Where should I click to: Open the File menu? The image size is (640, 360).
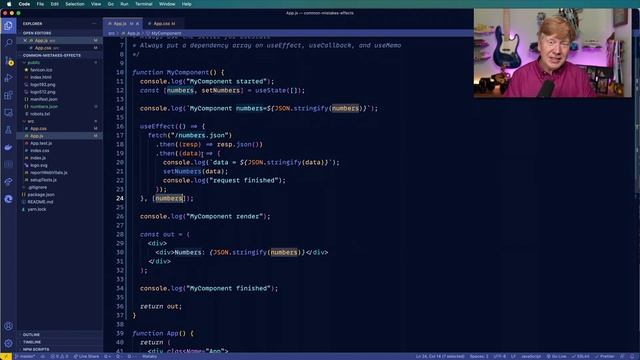(x=40, y=4)
